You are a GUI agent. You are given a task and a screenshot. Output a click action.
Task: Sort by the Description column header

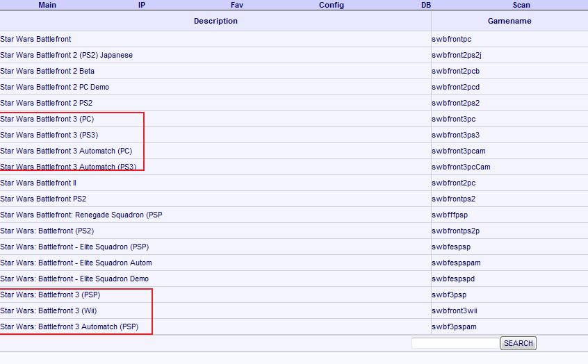pyautogui.click(x=215, y=21)
